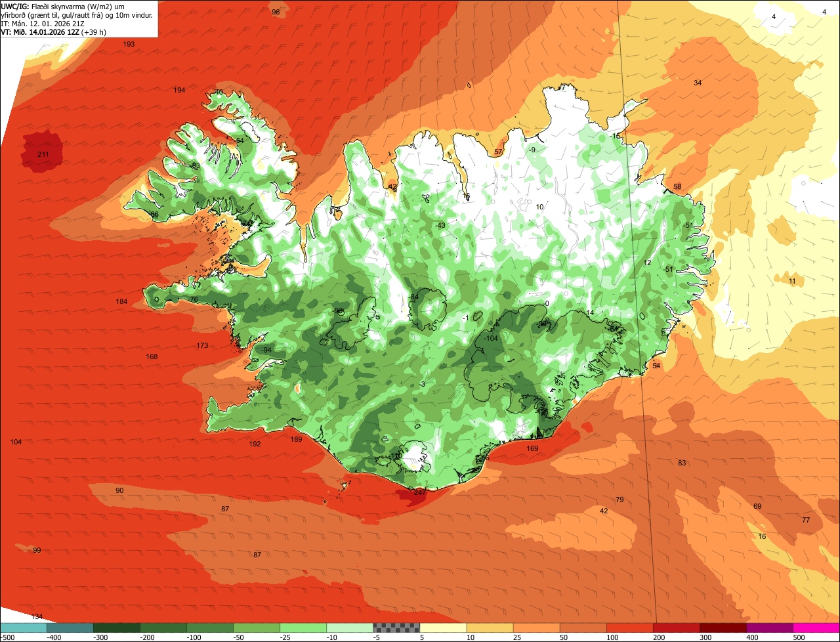Click the 'IT: Mán. 12. 01. 2026 21Z' line

coord(41,23)
